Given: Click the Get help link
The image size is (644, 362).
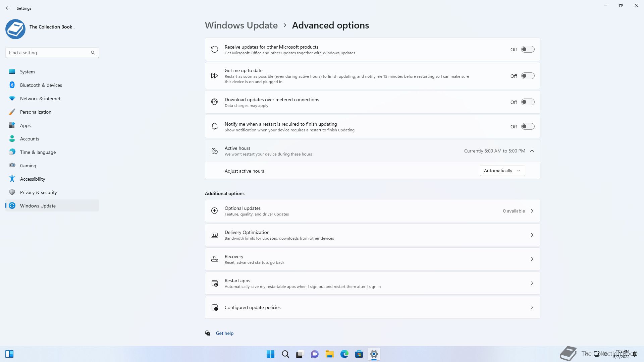Looking at the screenshot, I should click(224, 333).
